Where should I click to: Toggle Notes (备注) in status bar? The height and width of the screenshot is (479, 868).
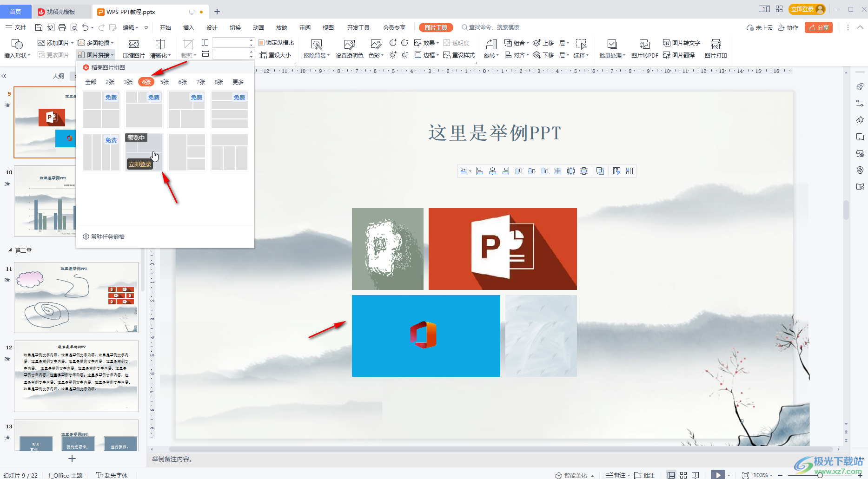click(616, 475)
